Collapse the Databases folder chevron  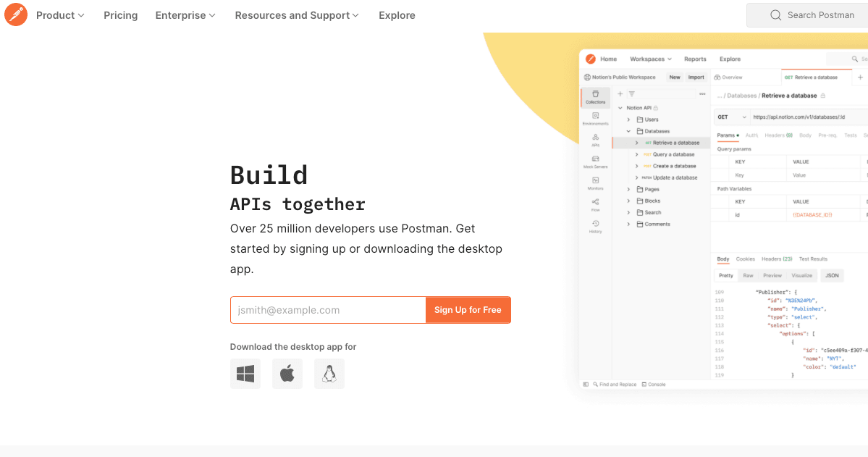click(628, 131)
